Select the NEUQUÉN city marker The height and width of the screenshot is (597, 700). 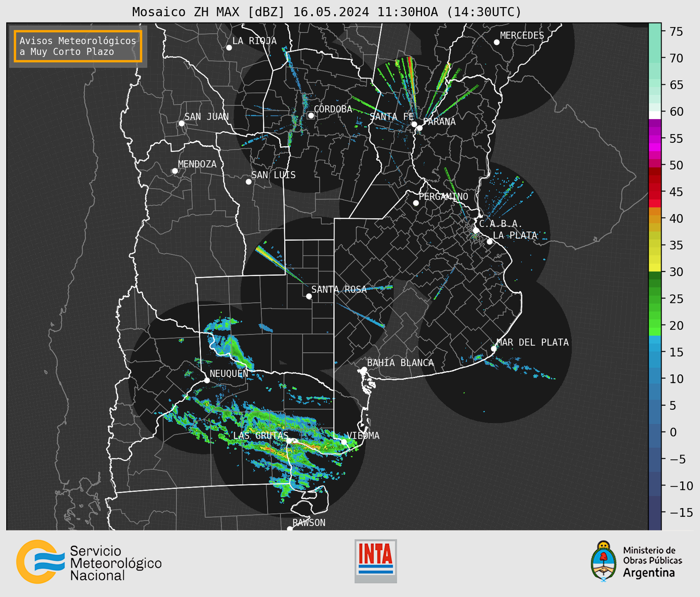click(x=207, y=380)
